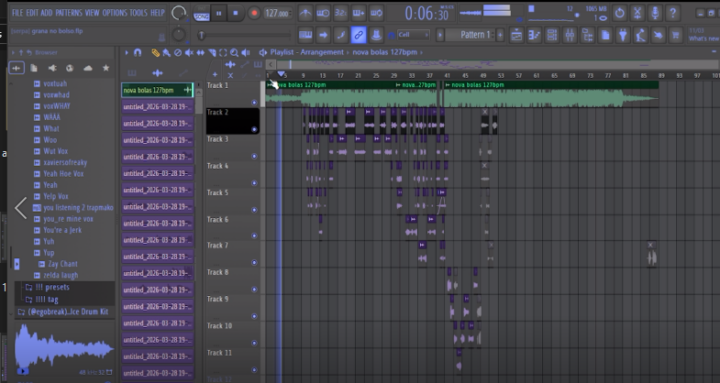Viewport: 720px width, 383px height.
Task: Open the Pattern 1 selector dropdown
Action: click(x=472, y=35)
